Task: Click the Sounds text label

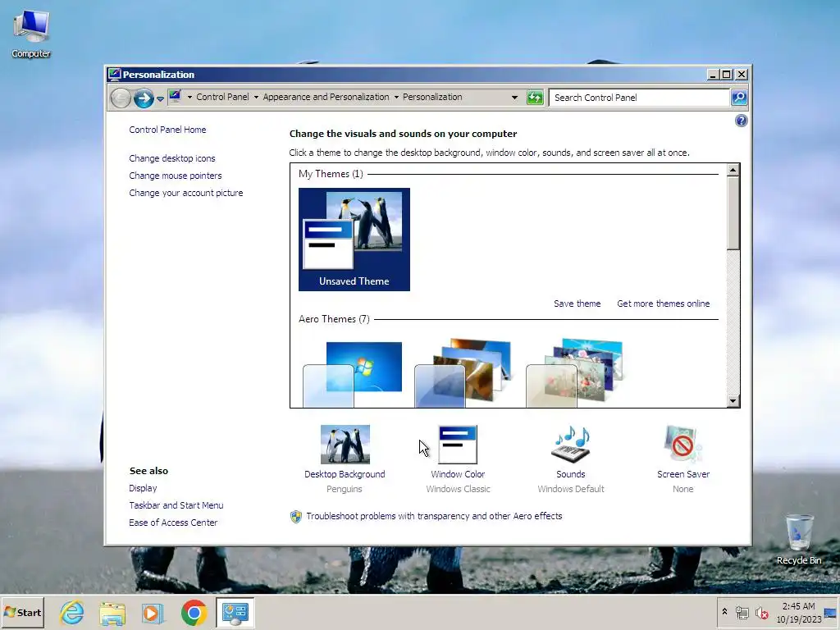Action: coord(571,475)
